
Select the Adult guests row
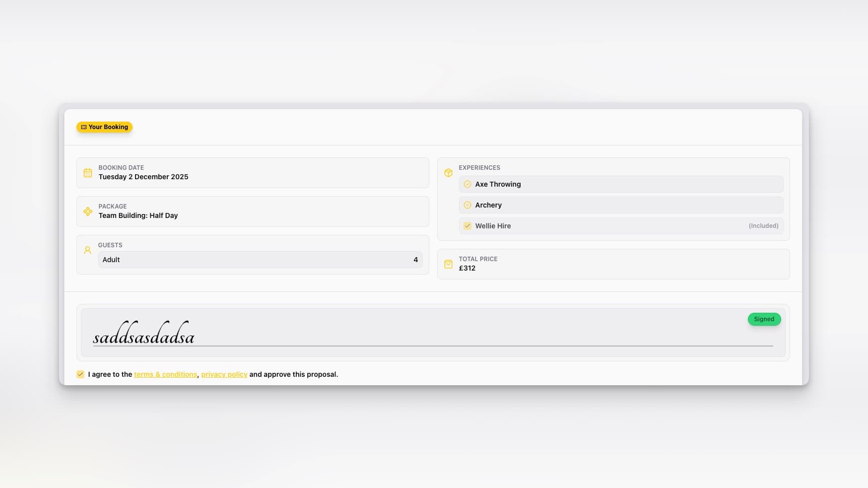(260, 260)
